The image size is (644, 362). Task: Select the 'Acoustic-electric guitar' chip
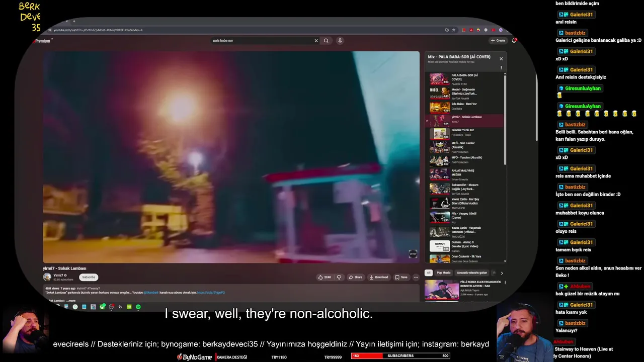[x=472, y=273]
